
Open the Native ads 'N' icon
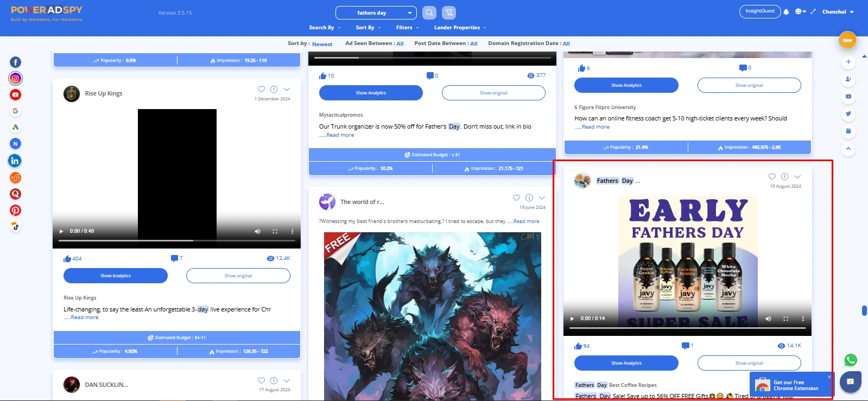tap(15, 144)
